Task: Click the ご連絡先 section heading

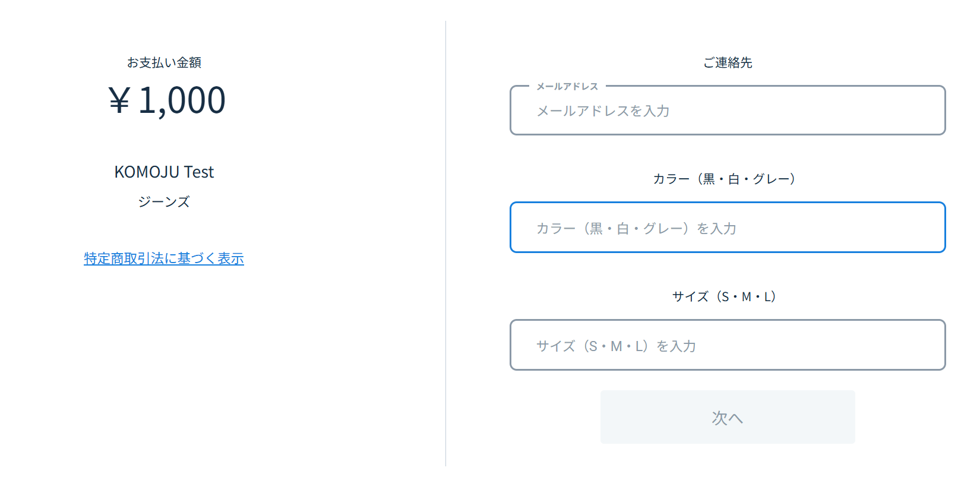Action: pos(728,62)
